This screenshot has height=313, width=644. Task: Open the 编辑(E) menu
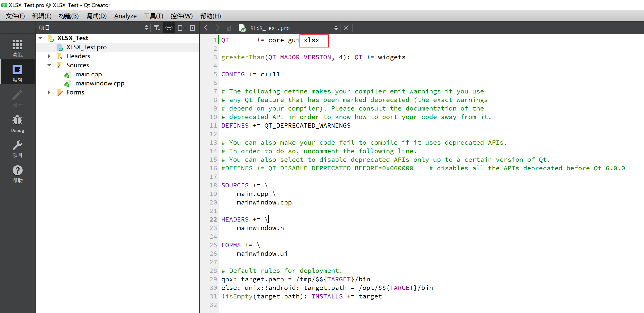42,16
